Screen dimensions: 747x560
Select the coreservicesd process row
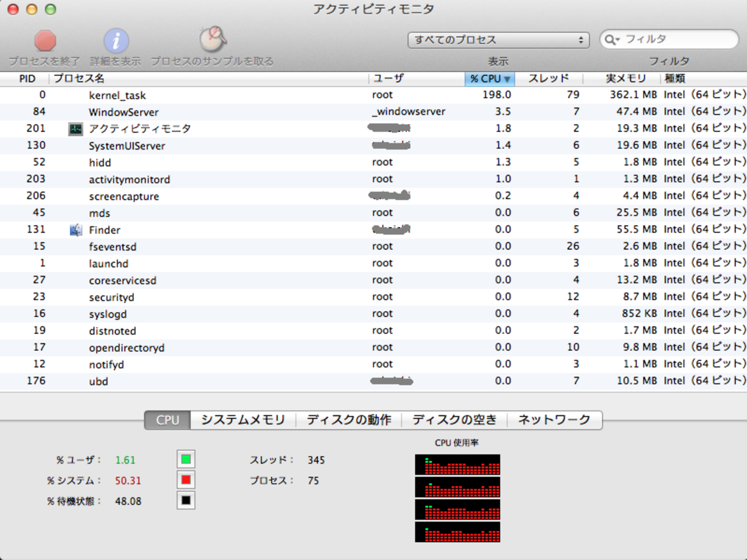click(x=373, y=280)
